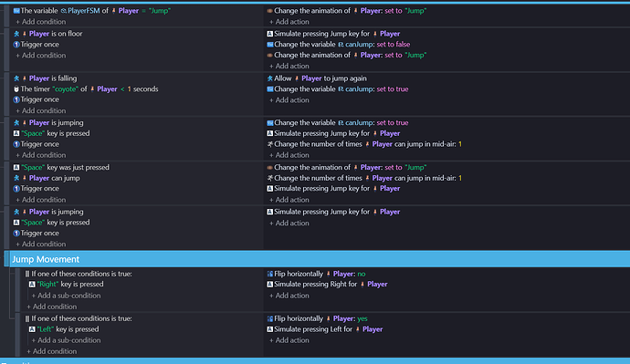Click the "yes" value in Flip horizontally Player
Viewport: 630px width, 364px height.
pyautogui.click(x=362, y=318)
